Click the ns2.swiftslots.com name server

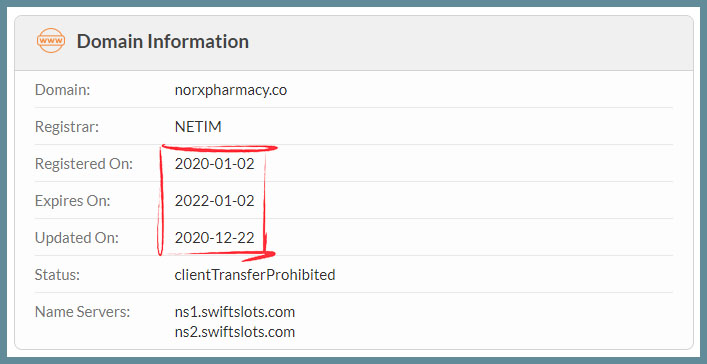point(235,332)
